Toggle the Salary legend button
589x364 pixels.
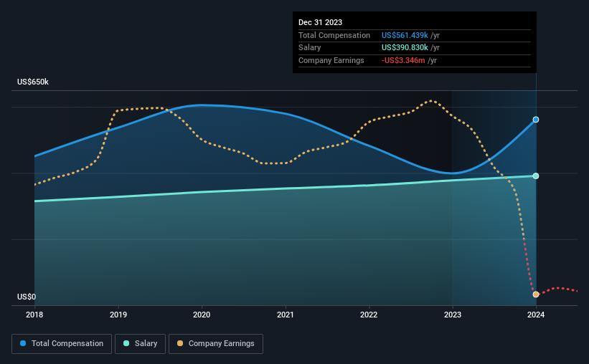[x=140, y=344]
